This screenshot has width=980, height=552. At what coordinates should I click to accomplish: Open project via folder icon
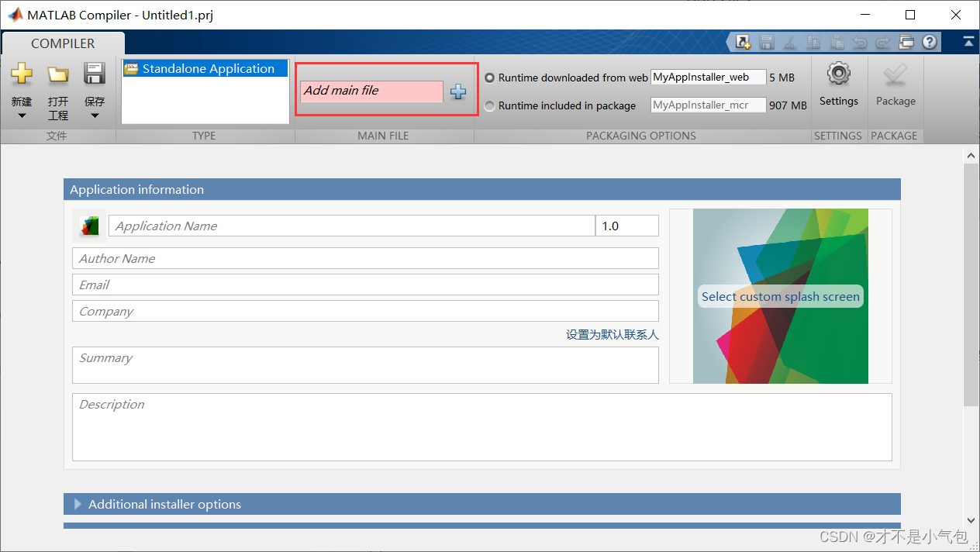pos(58,74)
